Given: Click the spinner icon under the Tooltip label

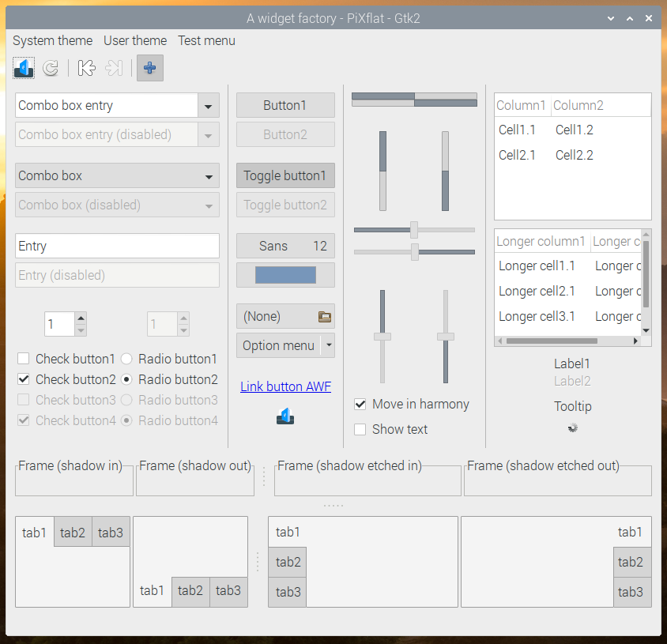Looking at the screenshot, I should coord(572,427).
